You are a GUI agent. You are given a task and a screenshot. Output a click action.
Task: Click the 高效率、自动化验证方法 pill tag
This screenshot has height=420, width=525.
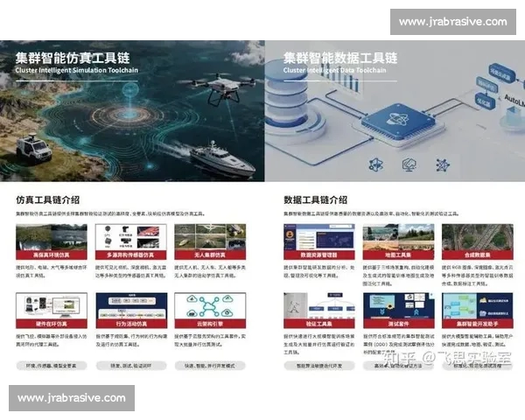[x=398, y=366]
